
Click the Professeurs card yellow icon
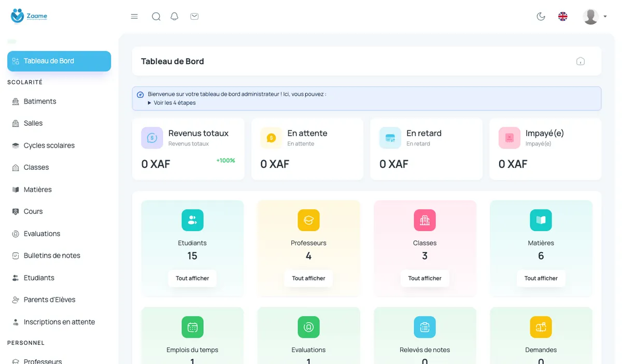308,220
